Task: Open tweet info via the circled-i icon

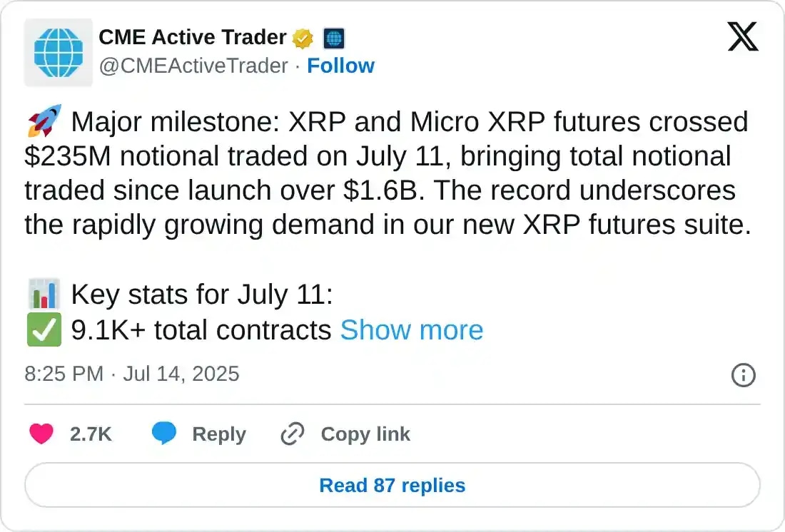Action: click(743, 375)
